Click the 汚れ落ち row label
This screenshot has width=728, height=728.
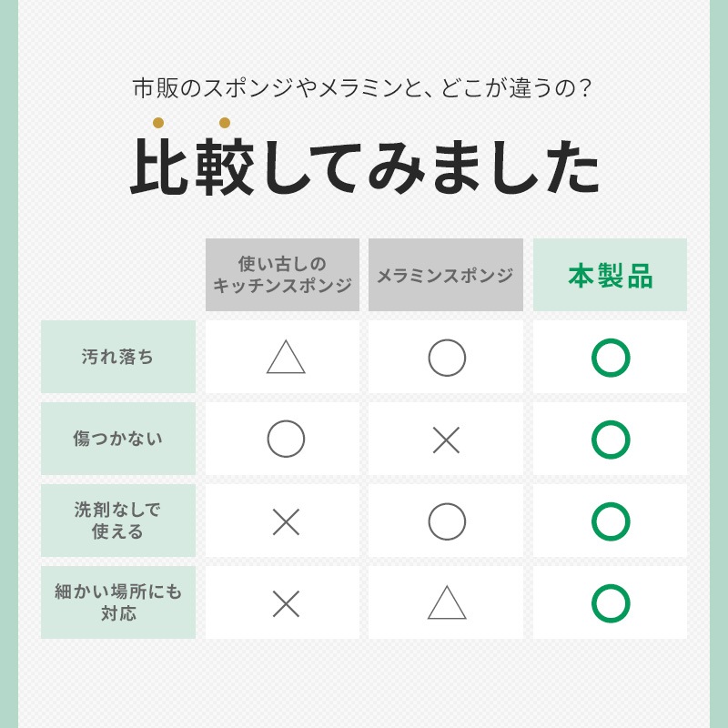click(118, 358)
